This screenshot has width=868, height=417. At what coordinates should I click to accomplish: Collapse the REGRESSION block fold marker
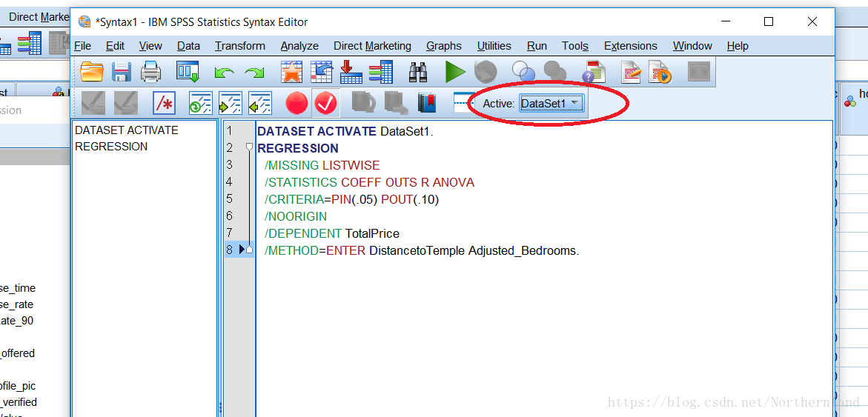pyautogui.click(x=249, y=147)
